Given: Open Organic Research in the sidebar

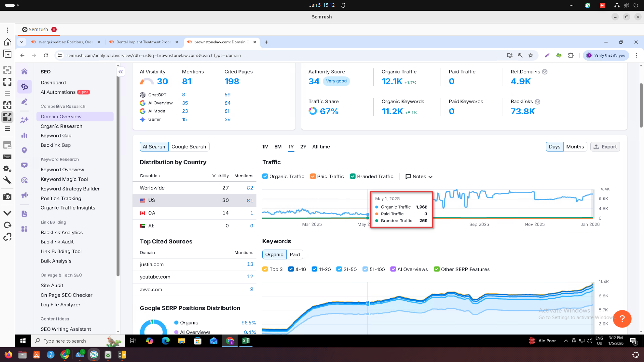Looking at the screenshot, I should [61, 126].
